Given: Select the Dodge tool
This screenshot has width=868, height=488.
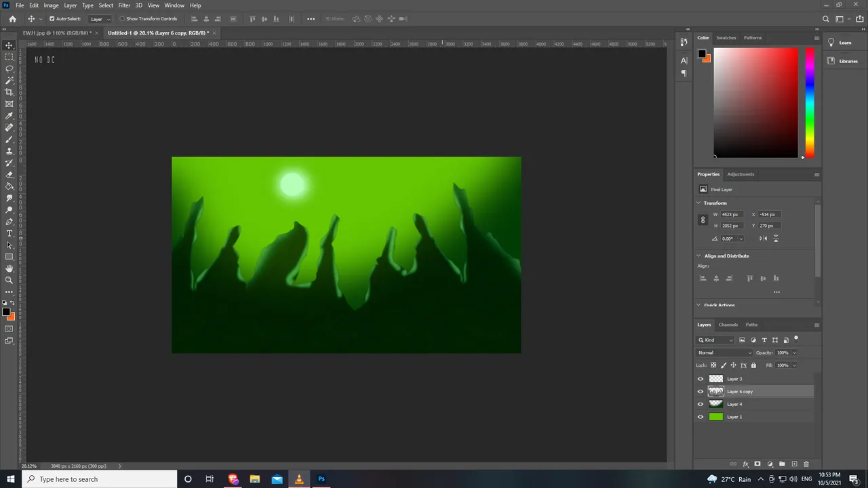Looking at the screenshot, I should coord(9,209).
